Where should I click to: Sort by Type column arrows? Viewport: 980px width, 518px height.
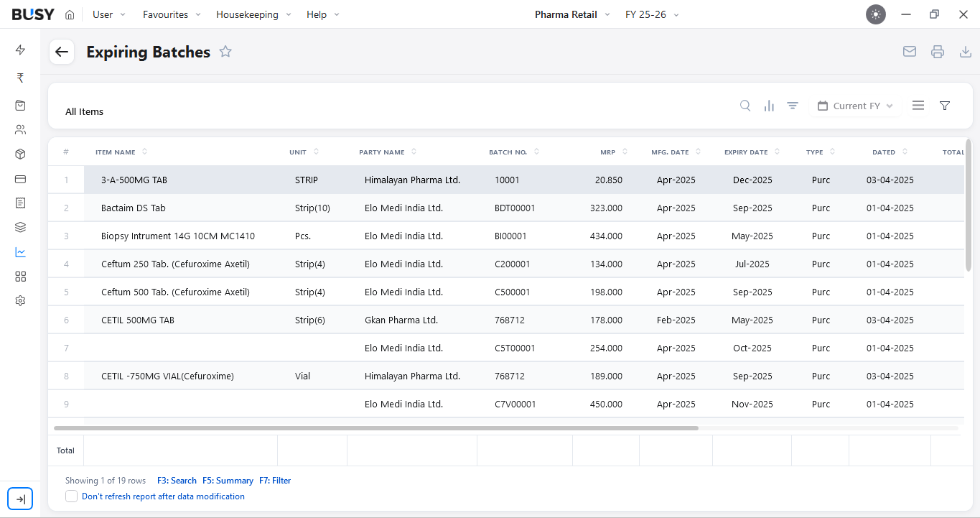(x=833, y=152)
